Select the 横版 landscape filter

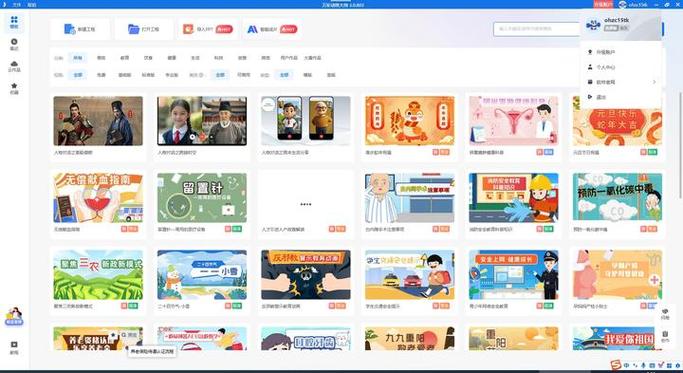[308, 75]
